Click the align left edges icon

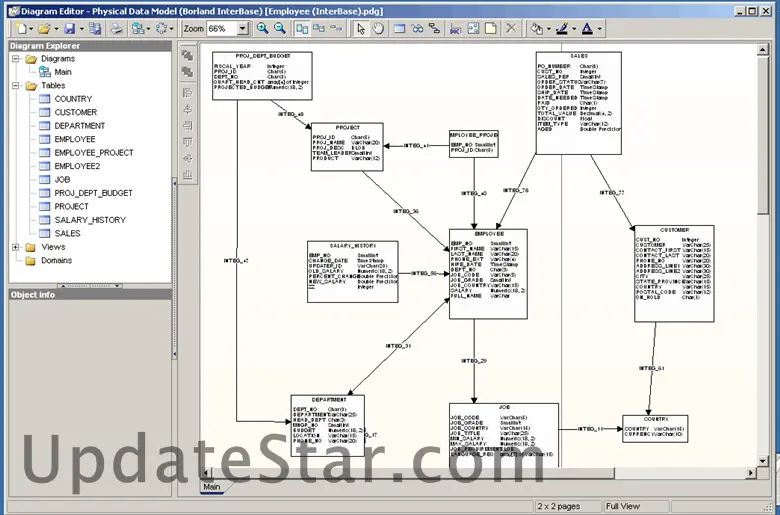coord(188,93)
